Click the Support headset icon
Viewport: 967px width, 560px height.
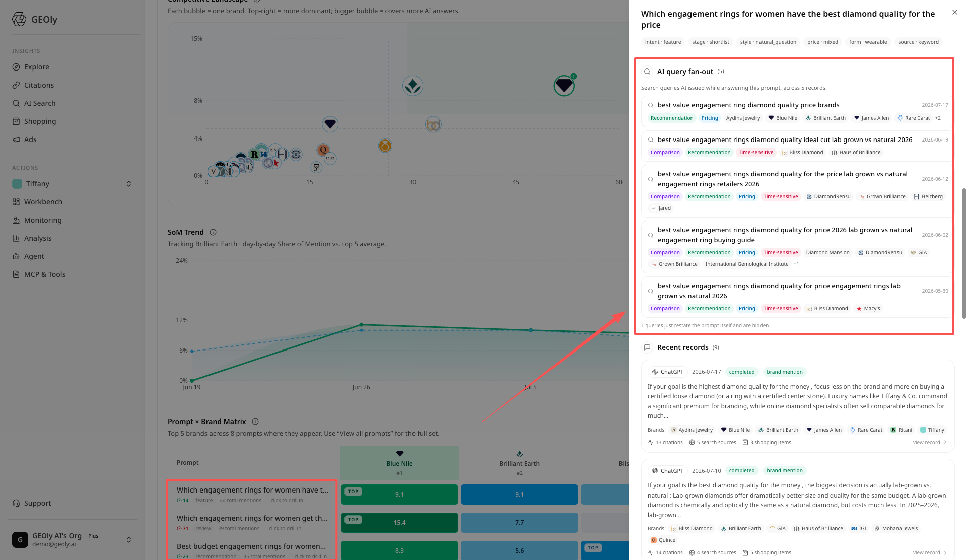16,503
